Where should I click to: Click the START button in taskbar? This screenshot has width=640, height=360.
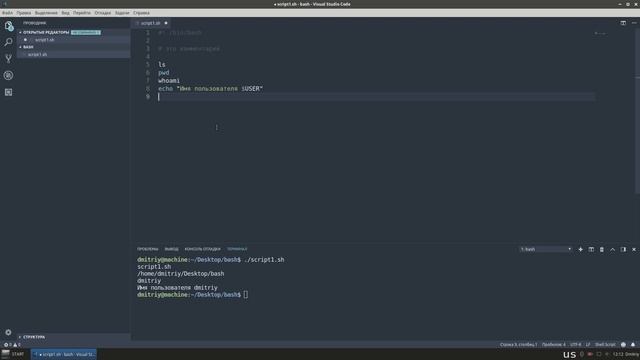tap(13, 354)
